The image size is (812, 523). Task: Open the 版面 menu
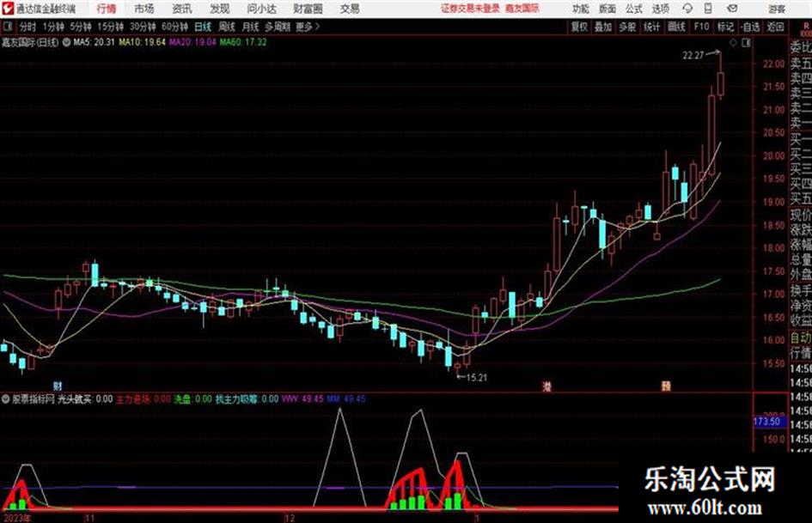coord(607,9)
